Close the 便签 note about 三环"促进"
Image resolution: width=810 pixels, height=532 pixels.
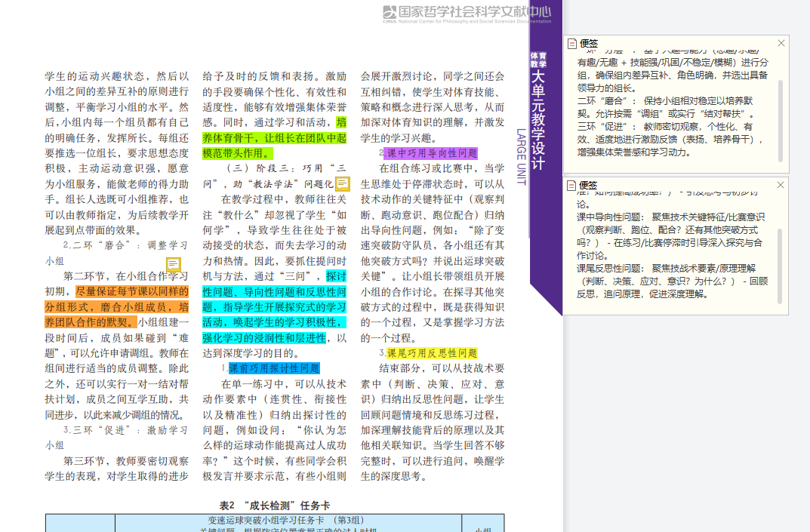click(x=781, y=43)
